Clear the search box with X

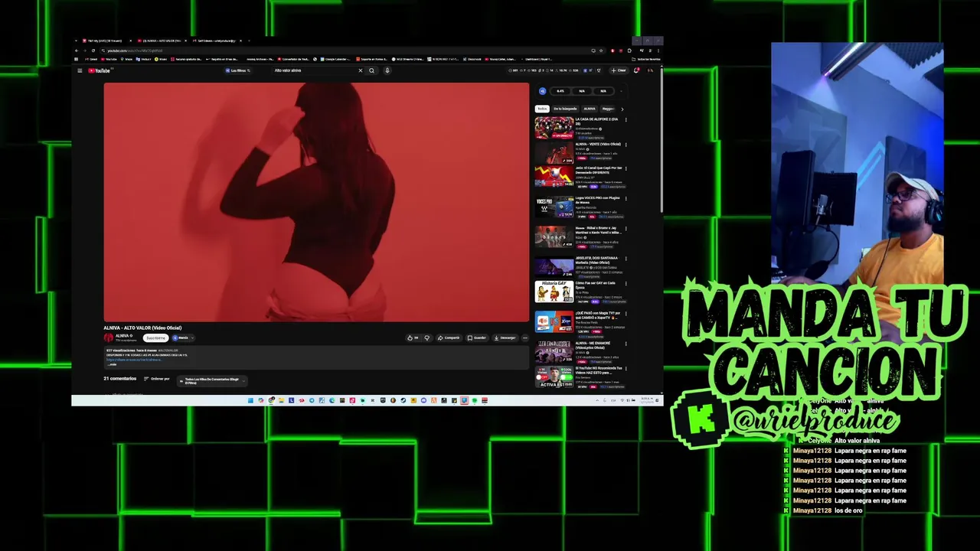[361, 70]
